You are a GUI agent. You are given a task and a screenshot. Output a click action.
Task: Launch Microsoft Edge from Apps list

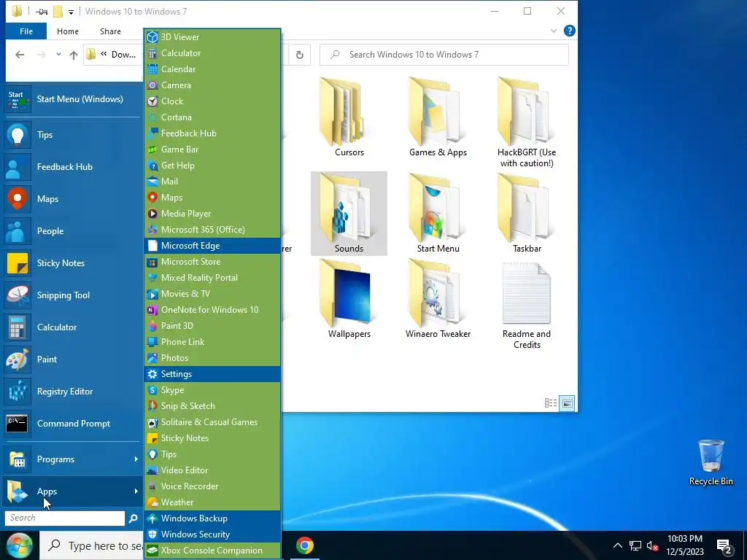[x=212, y=246]
